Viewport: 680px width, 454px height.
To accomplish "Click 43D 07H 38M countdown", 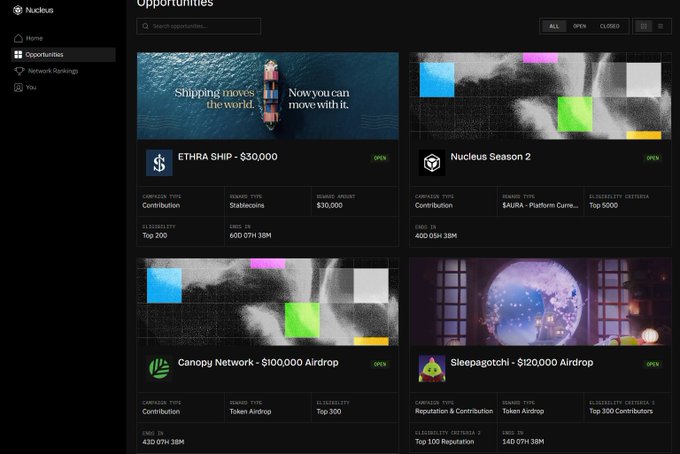I will coord(163,442).
